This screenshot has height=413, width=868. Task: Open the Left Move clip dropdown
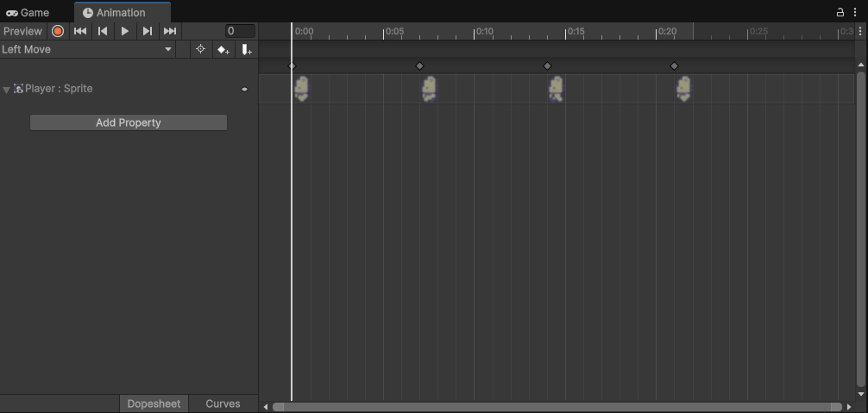tap(87, 49)
